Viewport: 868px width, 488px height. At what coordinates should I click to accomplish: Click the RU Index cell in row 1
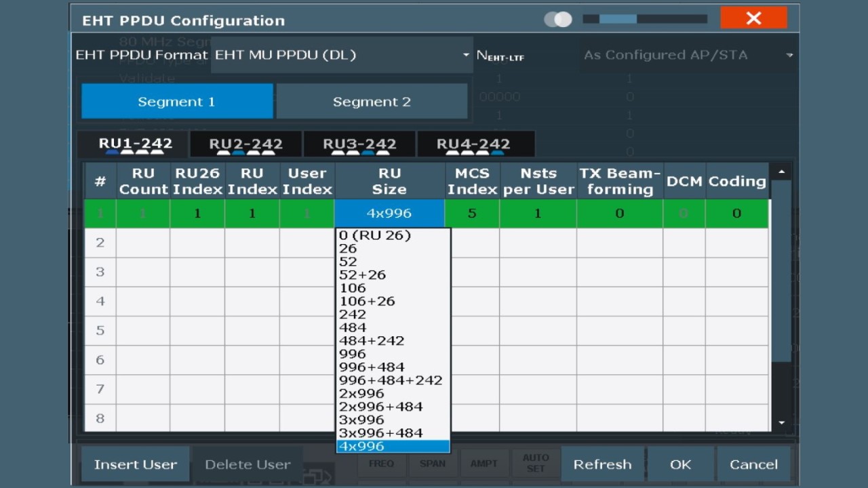[x=252, y=213]
